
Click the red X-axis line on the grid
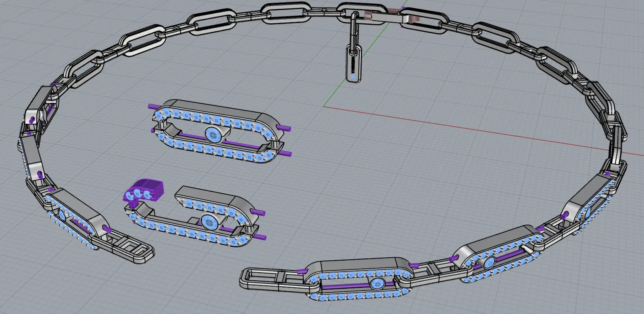click(483, 130)
